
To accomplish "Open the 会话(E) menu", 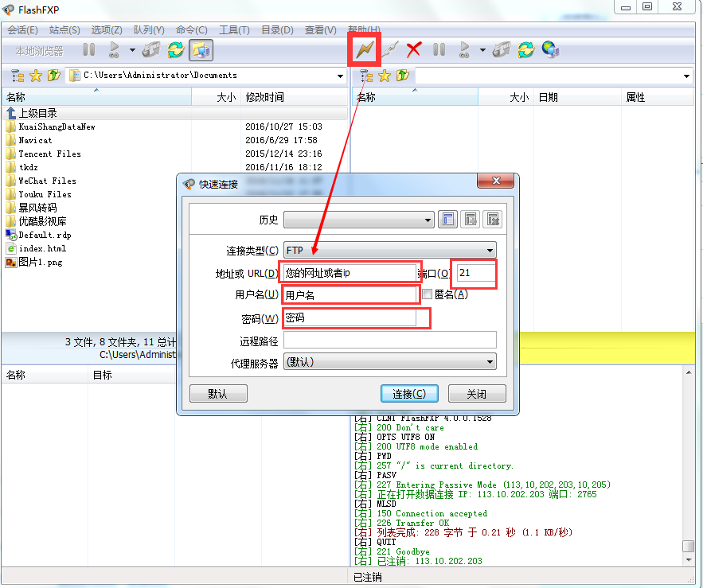I will 22,30.
